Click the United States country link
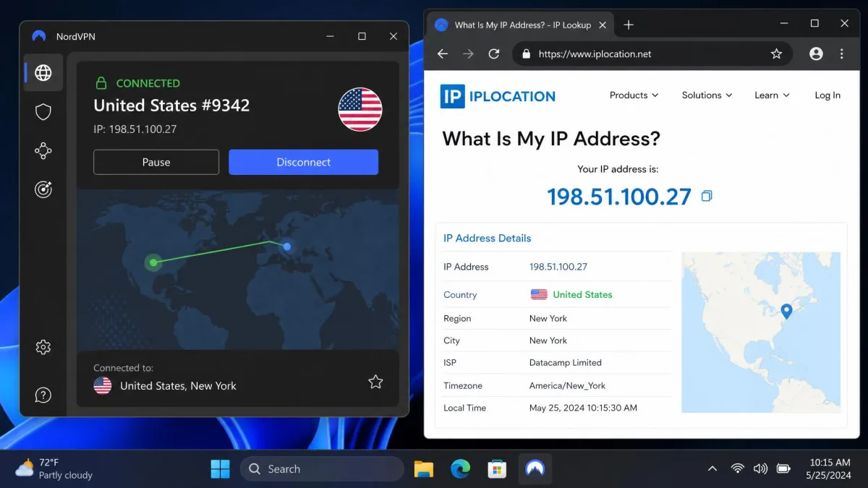 pyautogui.click(x=582, y=294)
